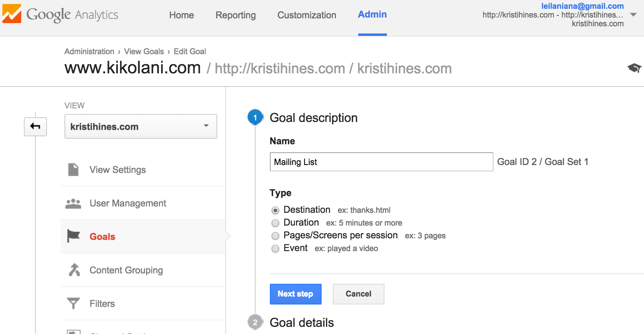Image resolution: width=644 pixels, height=334 pixels.
Task: Open the Customization tab
Action: [307, 15]
